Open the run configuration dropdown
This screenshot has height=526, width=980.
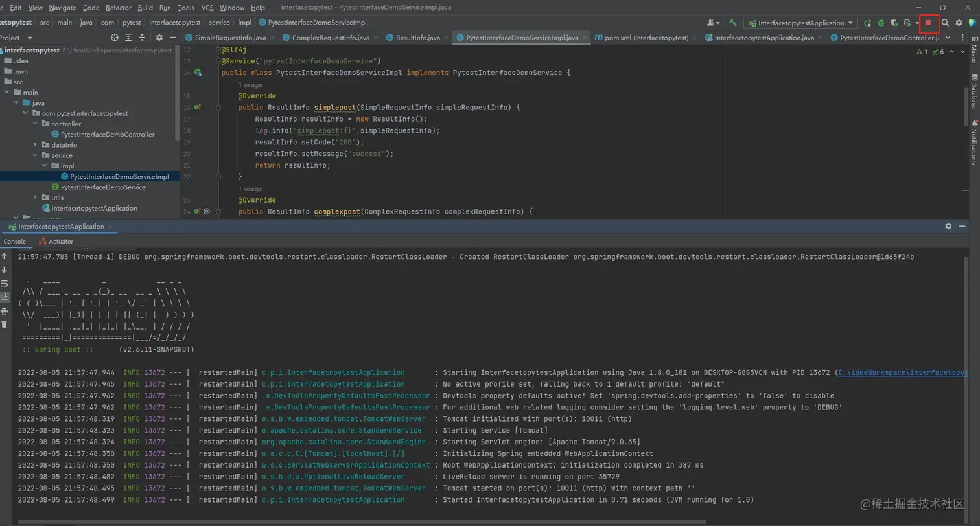pyautogui.click(x=801, y=23)
